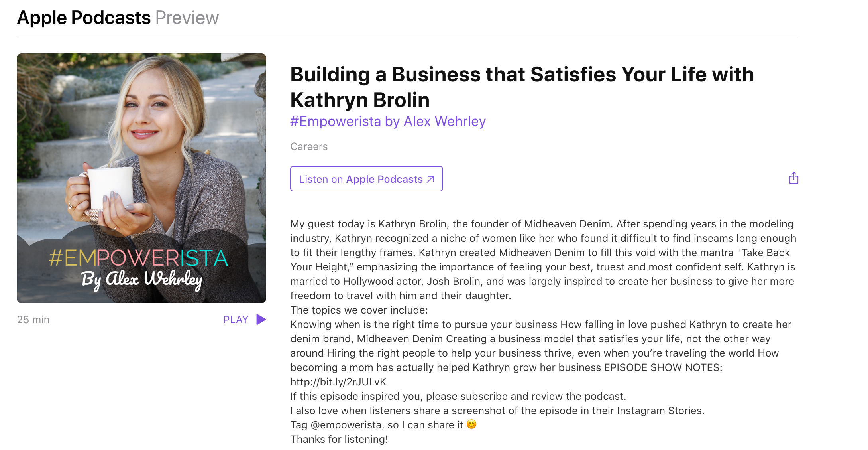This screenshot has height=450, width=868.
Task: Click the 25 min duration text
Action: point(33,320)
